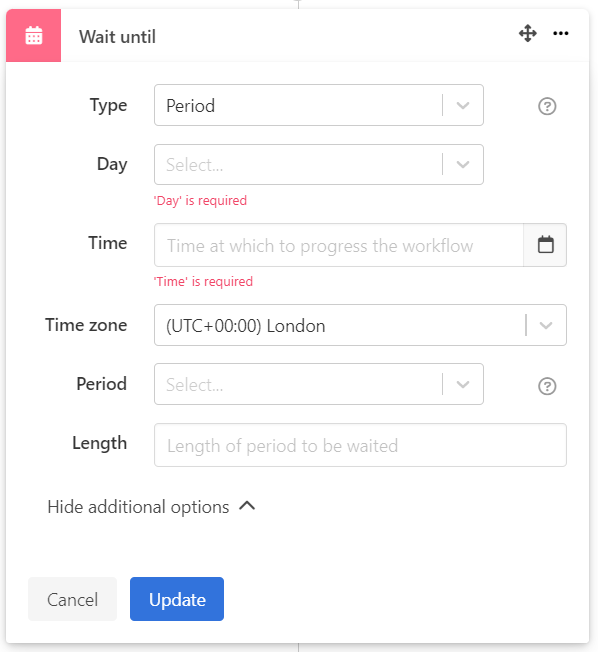Click the Type combo box showing Period

[319, 105]
